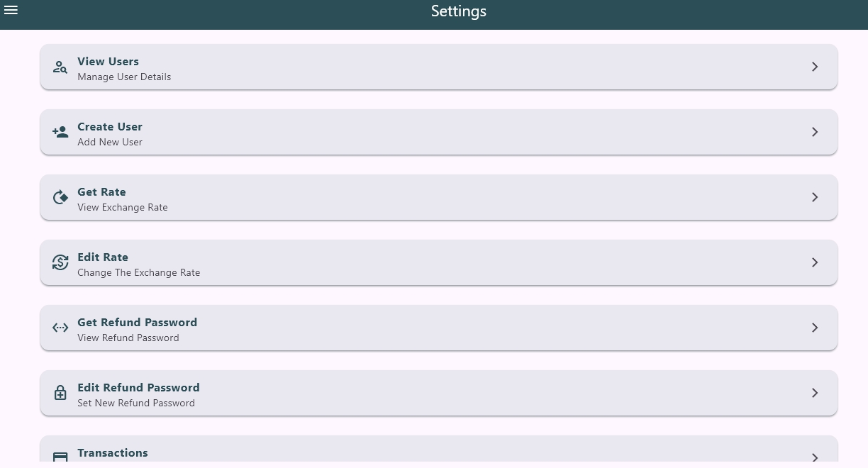Open the Transactions menu item
This screenshot has width=868, height=468.
point(113,453)
